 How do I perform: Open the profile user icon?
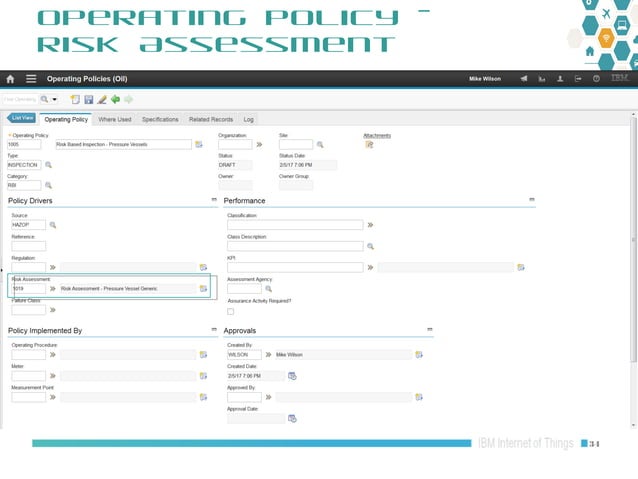tap(560, 79)
